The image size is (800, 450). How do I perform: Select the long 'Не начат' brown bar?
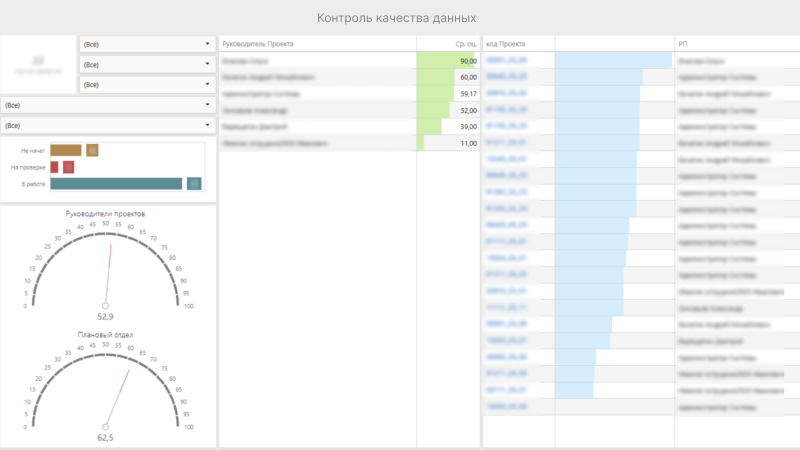pos(65,150)
